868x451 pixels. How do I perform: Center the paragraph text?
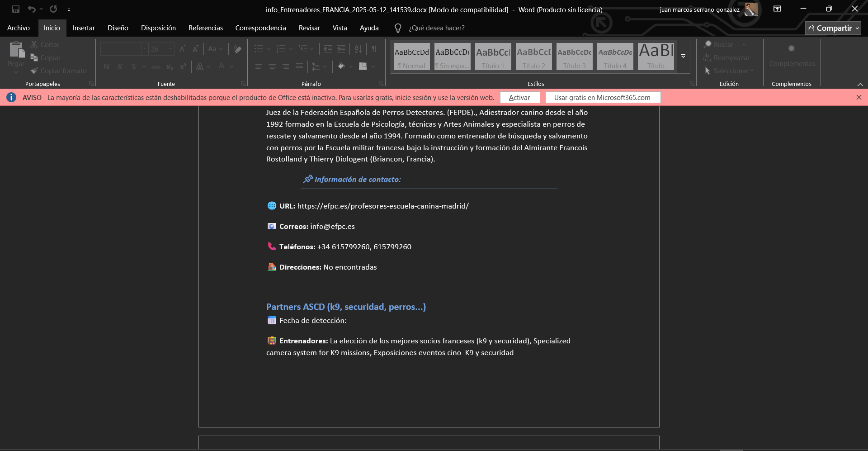272,66
